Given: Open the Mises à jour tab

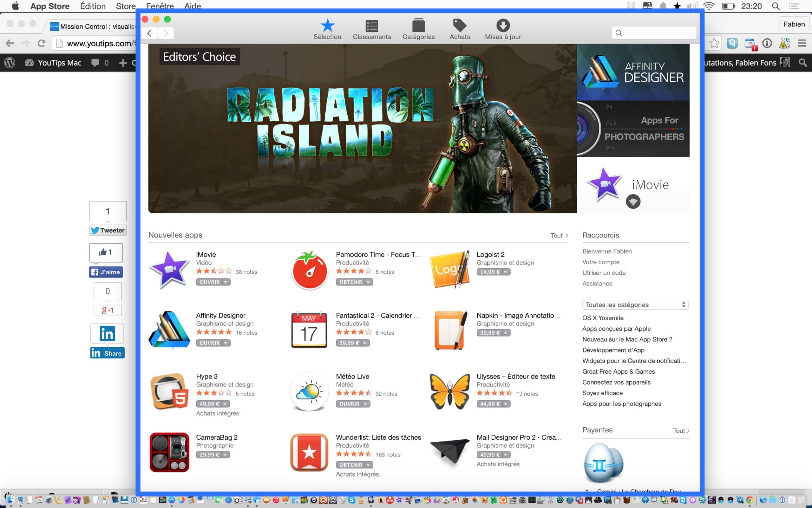Looking at the screenshot, I should pos(503,30).
